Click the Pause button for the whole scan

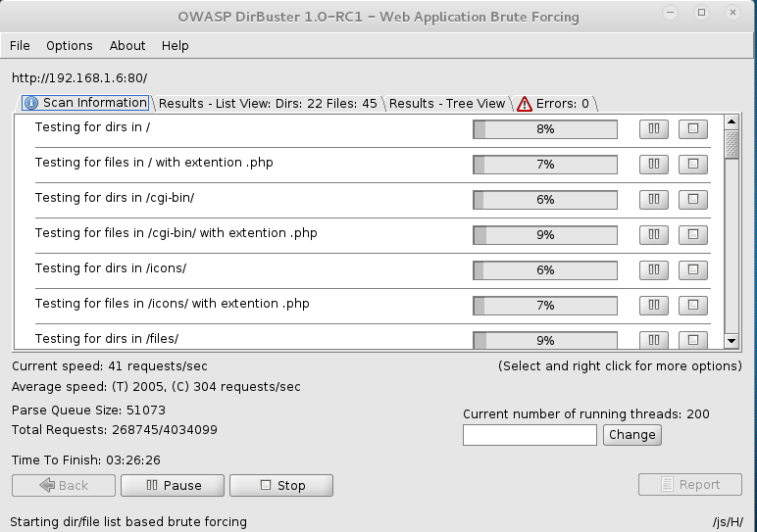click(x=173, y=485)
